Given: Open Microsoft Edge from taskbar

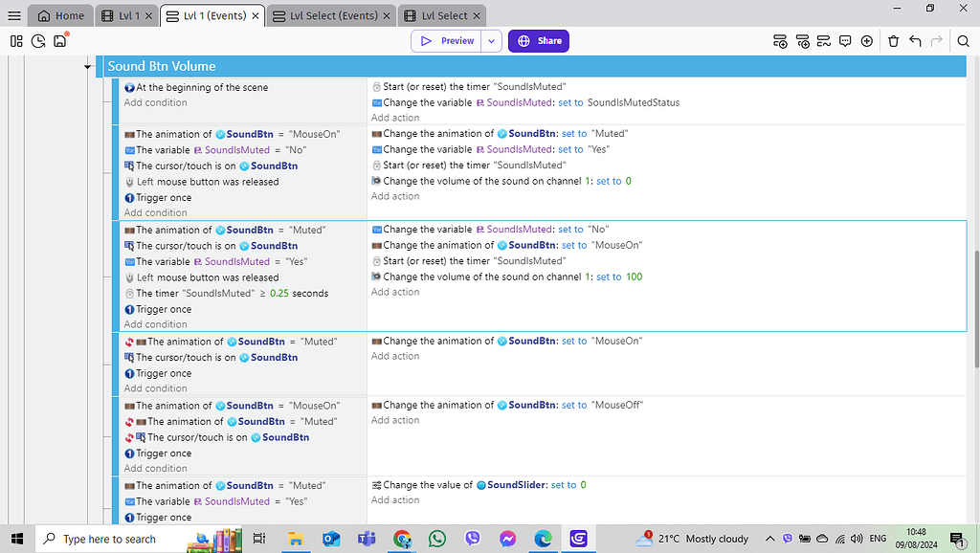Looking at the screenshot, I should click(x=543, y=539).
